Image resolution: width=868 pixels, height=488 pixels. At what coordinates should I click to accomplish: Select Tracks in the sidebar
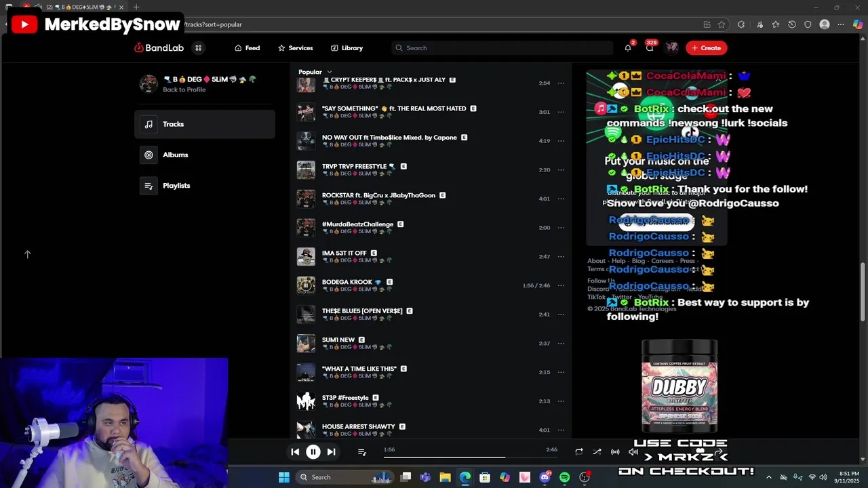point(204,124)
